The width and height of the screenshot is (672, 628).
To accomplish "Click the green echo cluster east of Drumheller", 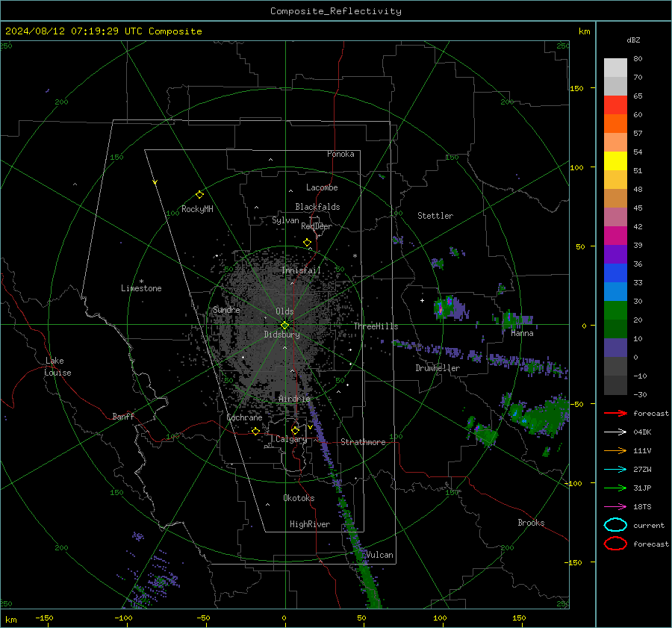I will pyautogui.click(x=541, y=418).
